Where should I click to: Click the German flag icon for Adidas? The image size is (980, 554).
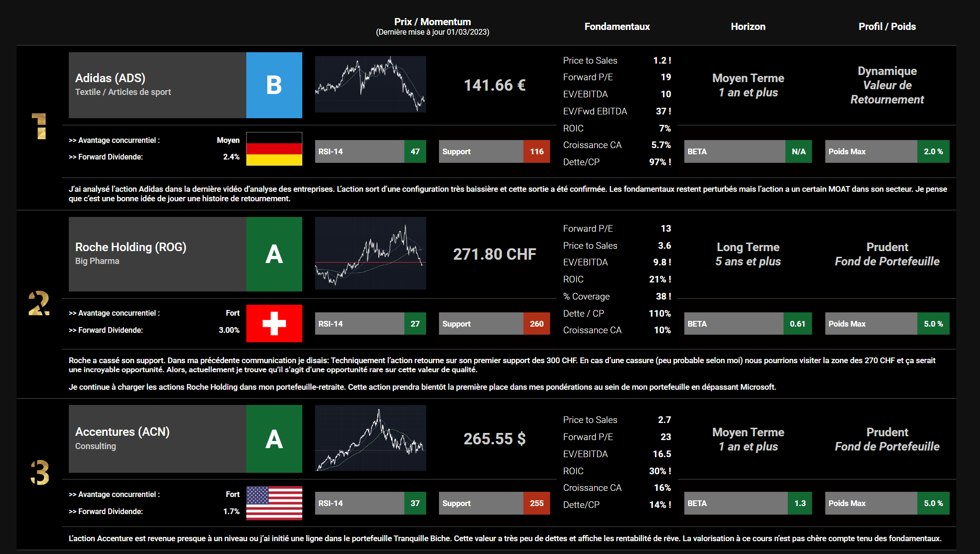click(274, 149)
